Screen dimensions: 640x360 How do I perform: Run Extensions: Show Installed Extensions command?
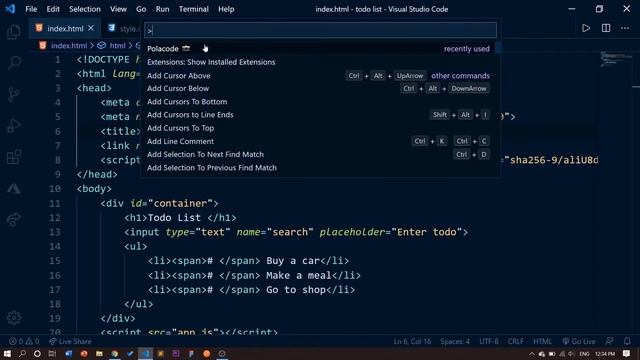320,62
